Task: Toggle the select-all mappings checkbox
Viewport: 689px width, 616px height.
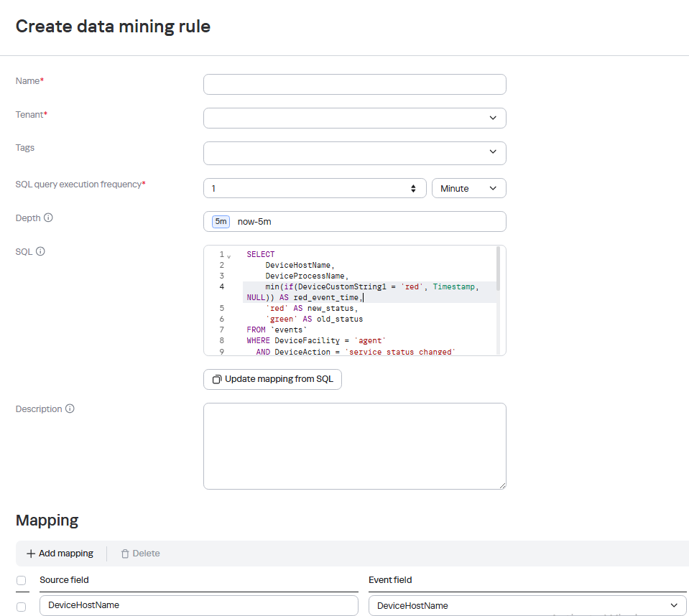Action: (21, 580)
